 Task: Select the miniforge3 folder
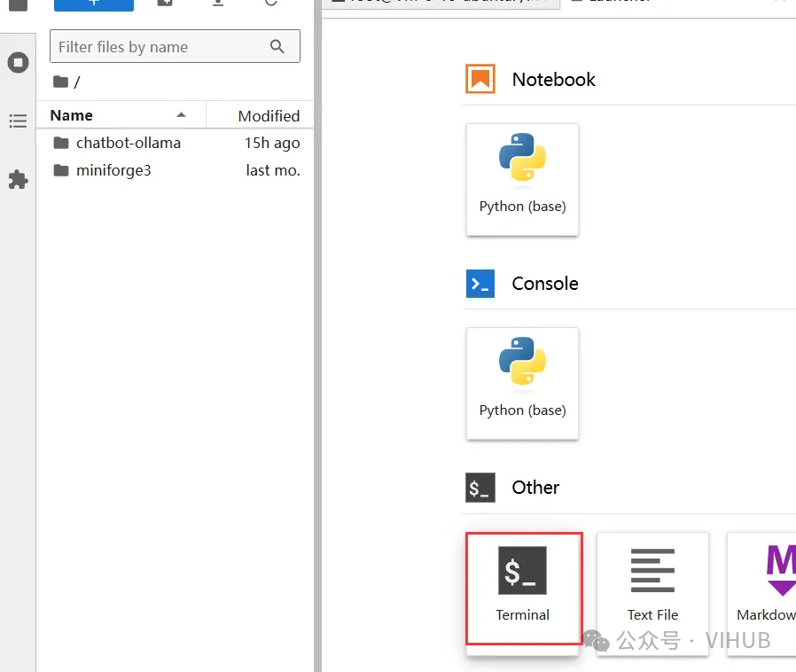click(113, 170)
